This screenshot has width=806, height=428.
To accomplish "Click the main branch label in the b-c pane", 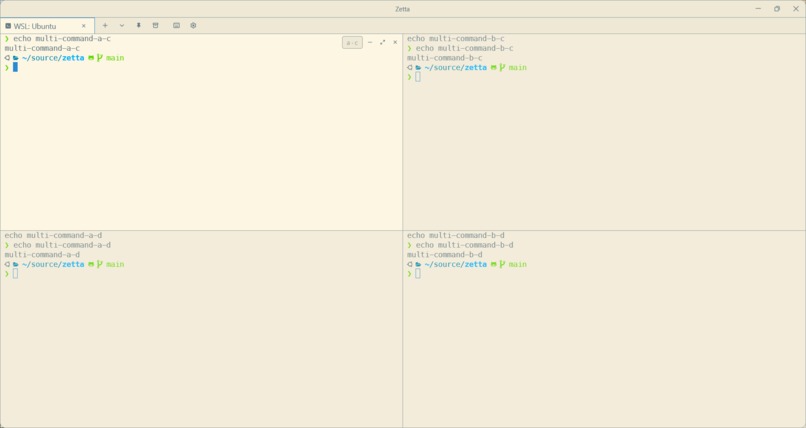I will click(518, 68).
